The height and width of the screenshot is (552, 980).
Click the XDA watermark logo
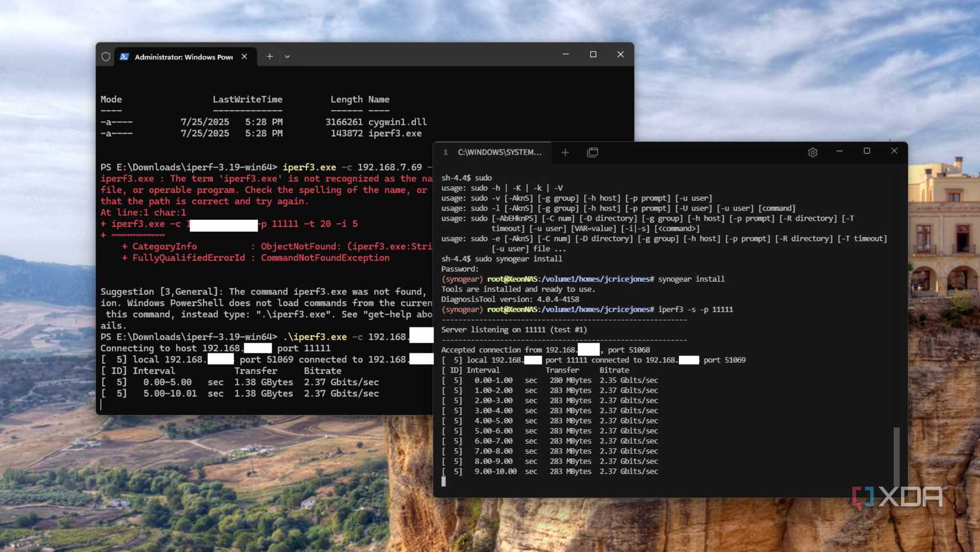click(896, 495)
